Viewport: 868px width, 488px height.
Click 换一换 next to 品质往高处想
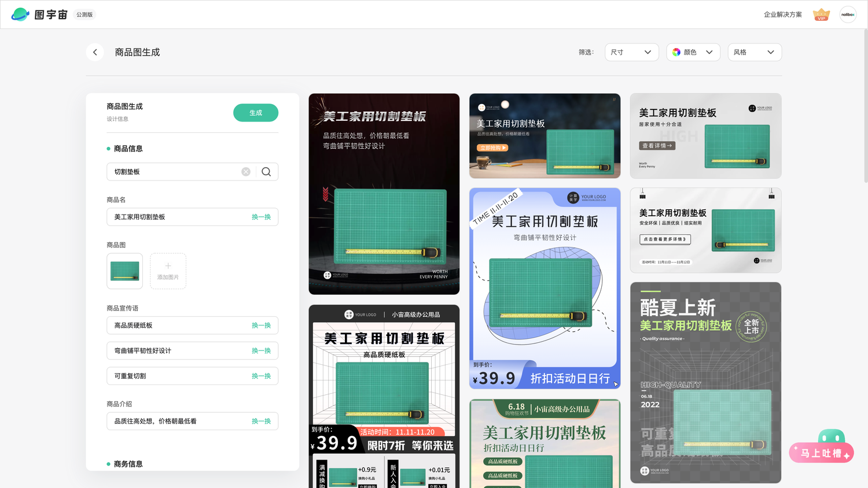point(261,421)
